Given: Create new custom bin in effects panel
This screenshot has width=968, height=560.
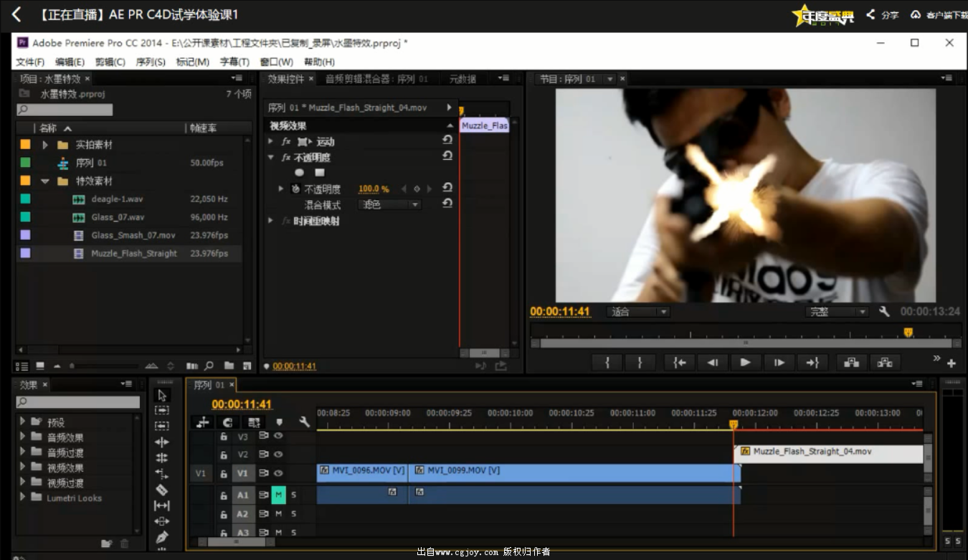Looking at the screenshot, I should click(107, 544).
